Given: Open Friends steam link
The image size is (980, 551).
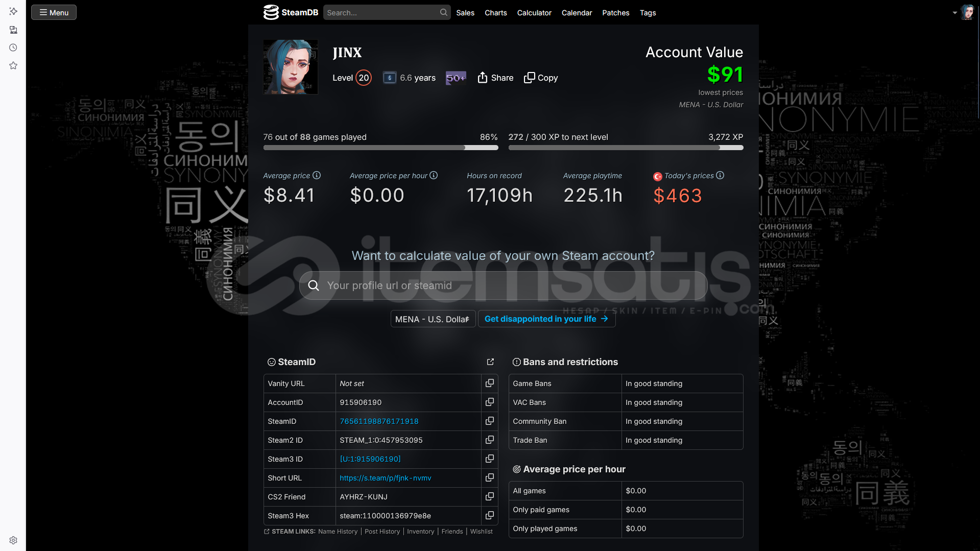Looking at the screenshot, I should coord(452,532).
